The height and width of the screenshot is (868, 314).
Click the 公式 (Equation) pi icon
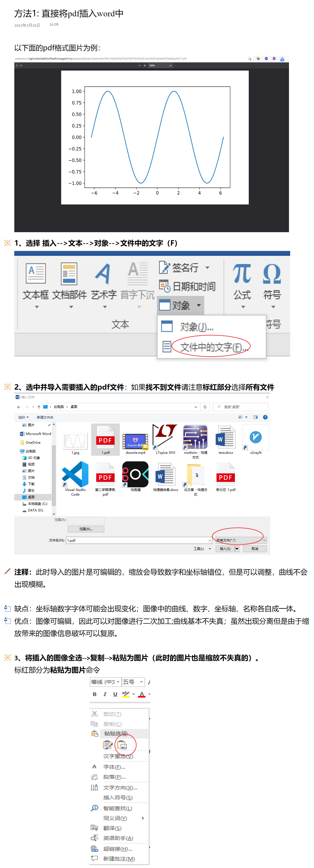pyautogui.click(x=242, y=273)
